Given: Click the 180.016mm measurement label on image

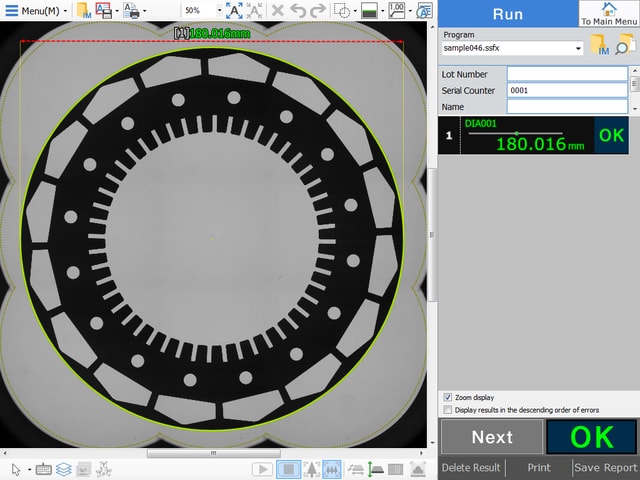Looking at the screenshot, I should point(212,33).
